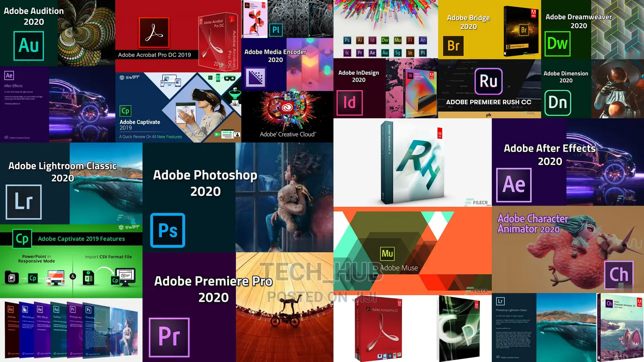The width and height of the screenshot is (644, 362).
Task: Select the Adobe Lightroom Classic 2020 title
Action: 62,172
